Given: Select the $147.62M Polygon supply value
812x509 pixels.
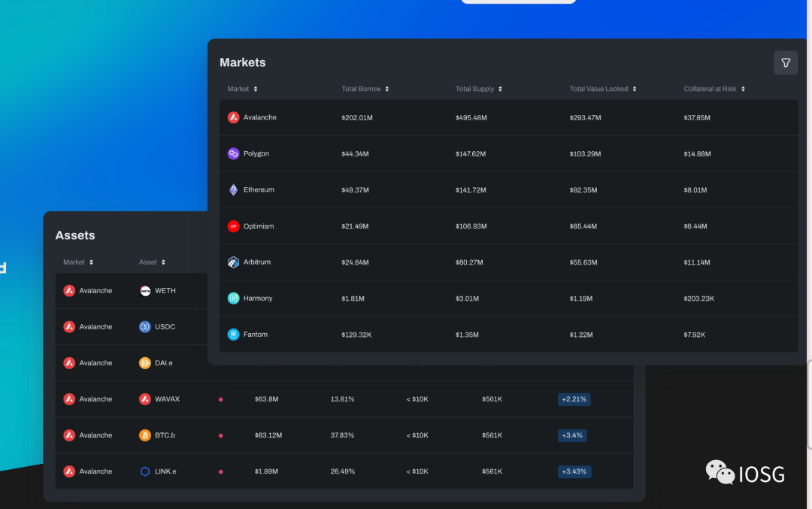Looking at the screenshot, I should 471,154.
